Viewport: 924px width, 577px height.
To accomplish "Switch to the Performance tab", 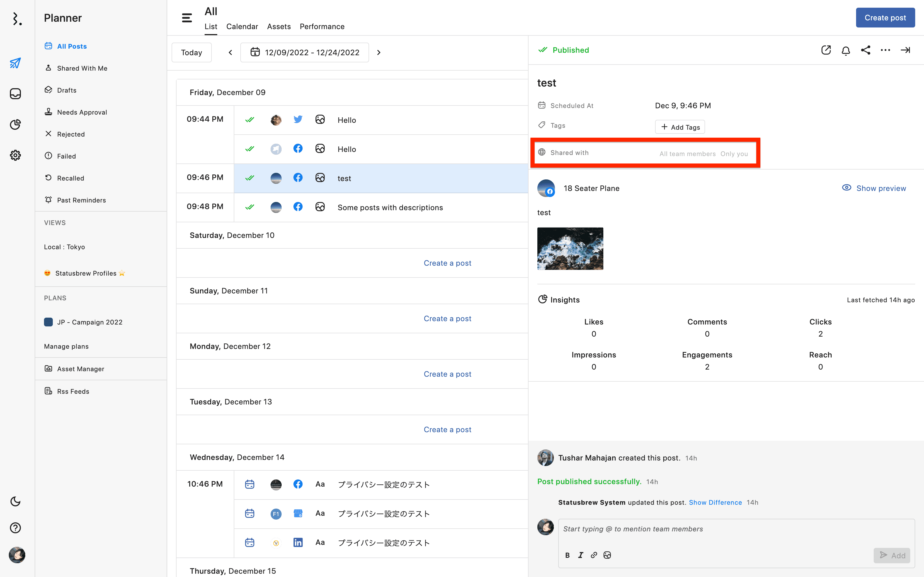I will click(x=322, y=26).
